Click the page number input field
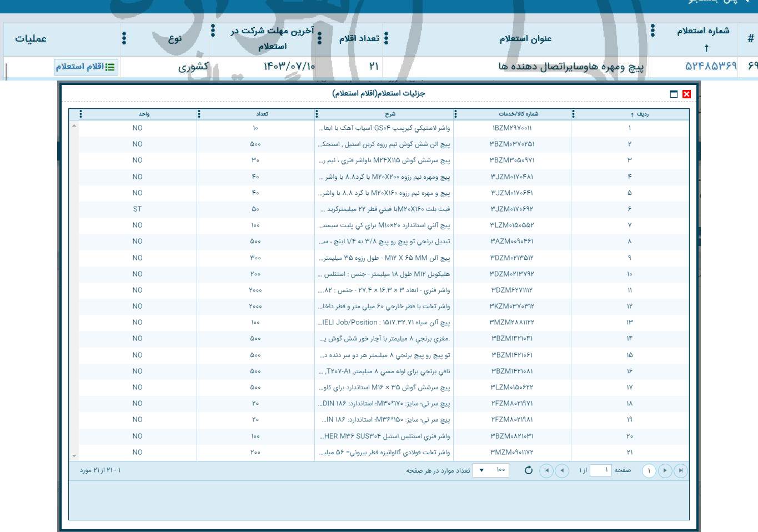This screenshot has height=532, width=758. pyautogui.click(x=600, y=470)
